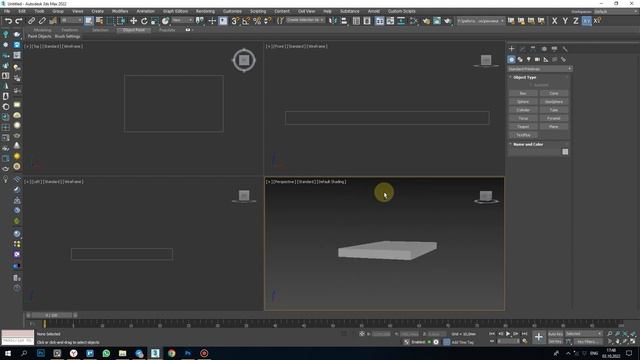Switch to Populate ribbon tab
Viewport: 640px width, 360px height.
point(167,30)
